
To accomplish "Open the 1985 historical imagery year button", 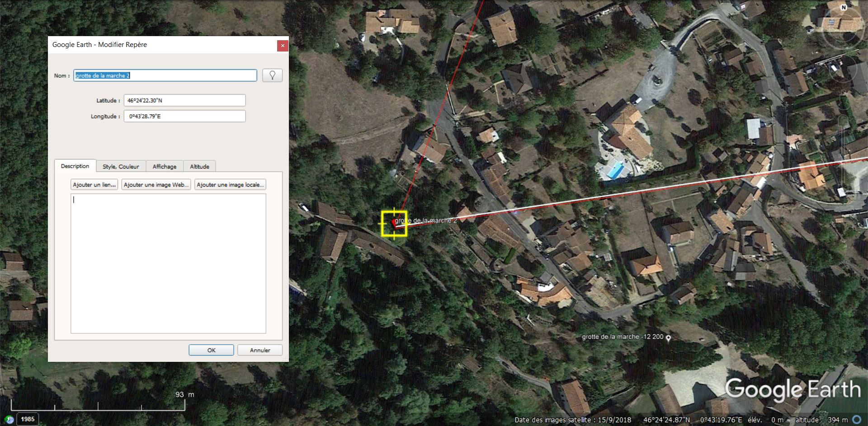I will (28, 419).
